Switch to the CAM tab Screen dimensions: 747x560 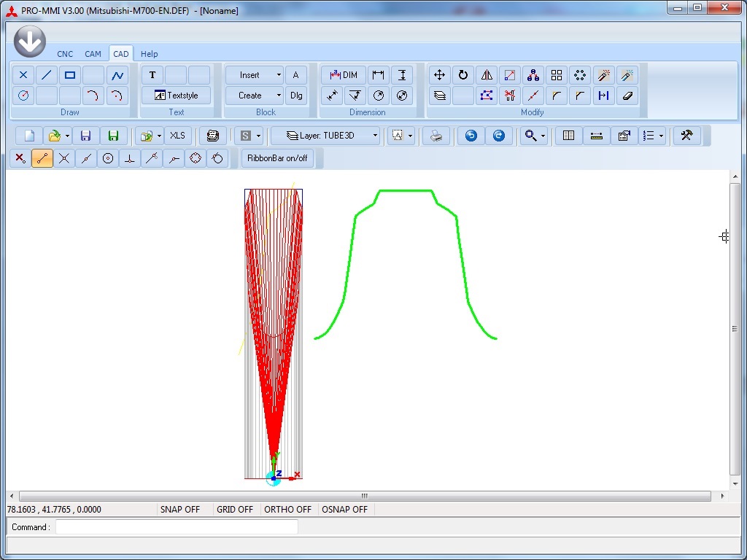pos(93,54)
